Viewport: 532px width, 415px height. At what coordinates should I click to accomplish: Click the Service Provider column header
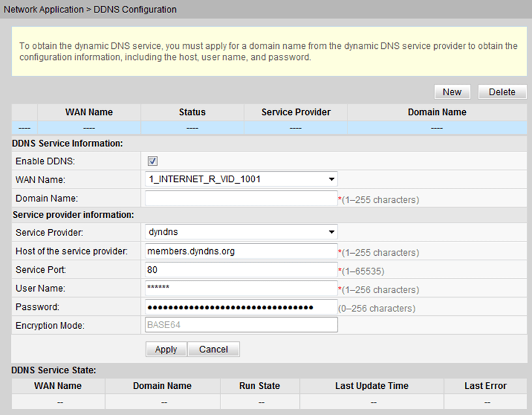coord(295,112)
